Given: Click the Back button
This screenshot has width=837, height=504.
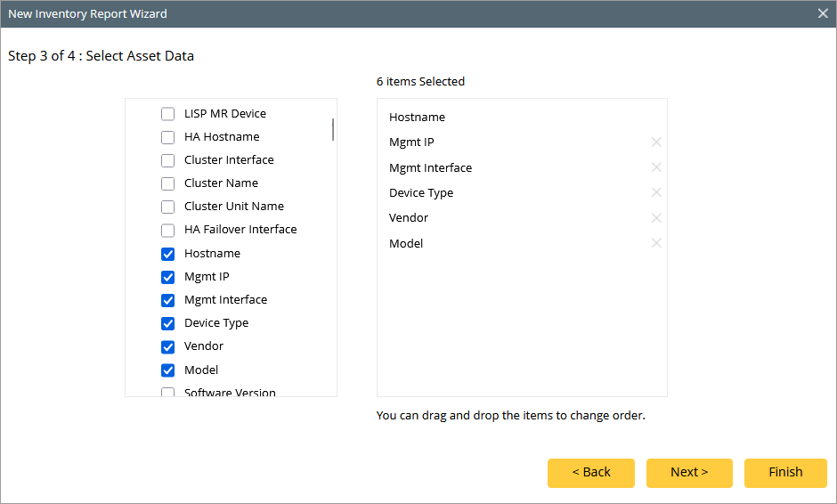Looking at the screenshot, I should pos(590,473).
